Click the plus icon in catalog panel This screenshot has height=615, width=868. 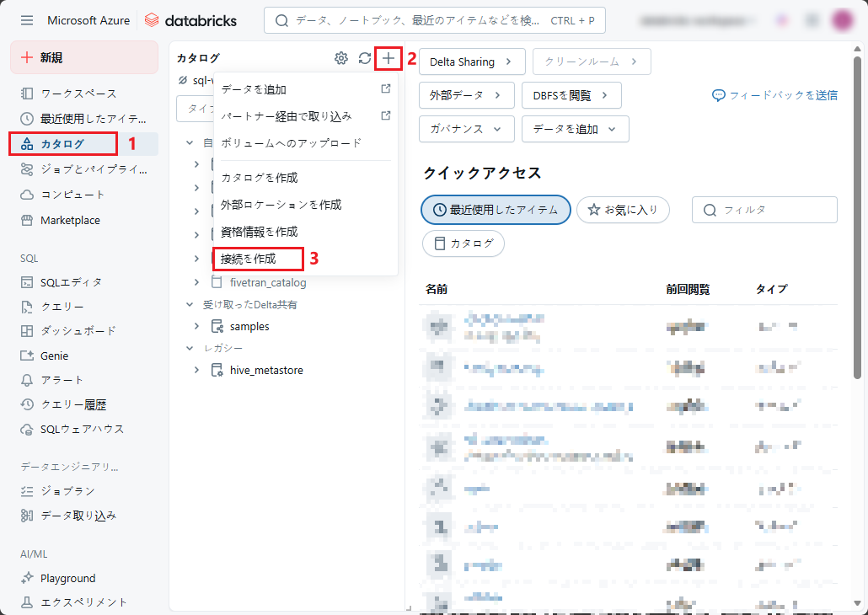pyautogui.click(x=388, y=58)
